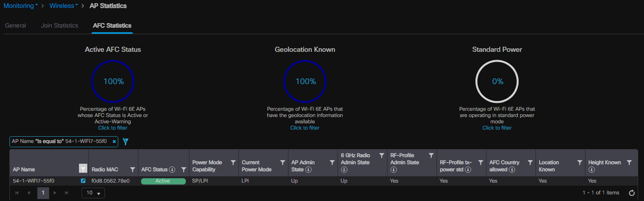
Task: Click the Active AFC Status 100% gauge
Action: (x=113, y=82)
